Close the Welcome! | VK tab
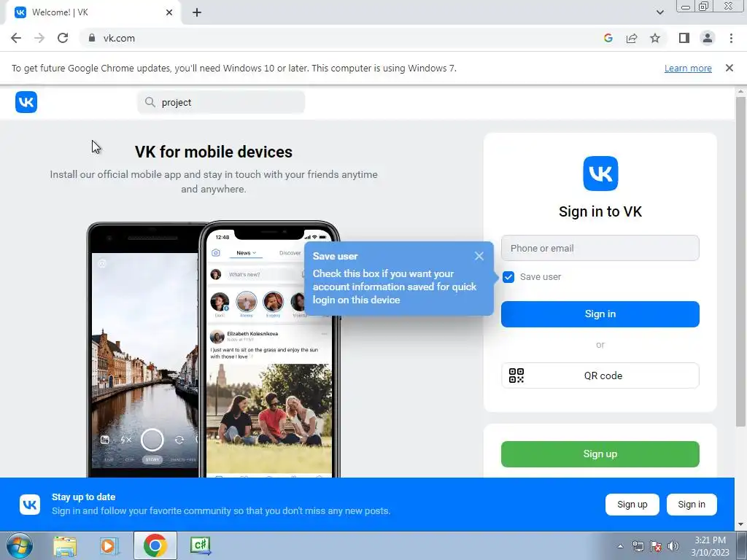747x560 pixels. click(169, 12)
